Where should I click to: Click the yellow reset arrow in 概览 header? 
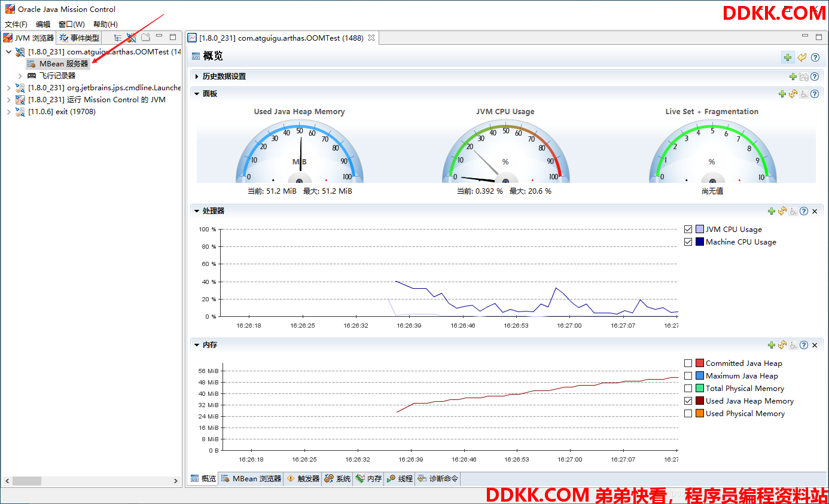click(x=802, y=57)
